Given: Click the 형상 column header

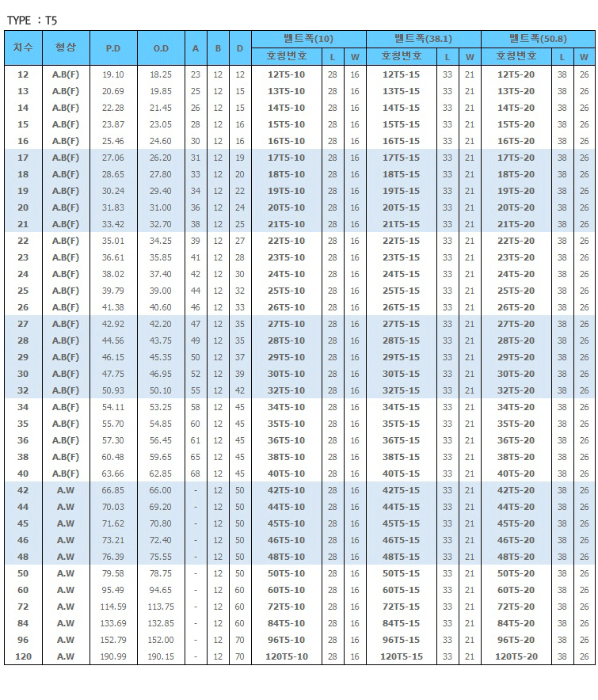Looking at the screenshot, I should tap(66, 48).
